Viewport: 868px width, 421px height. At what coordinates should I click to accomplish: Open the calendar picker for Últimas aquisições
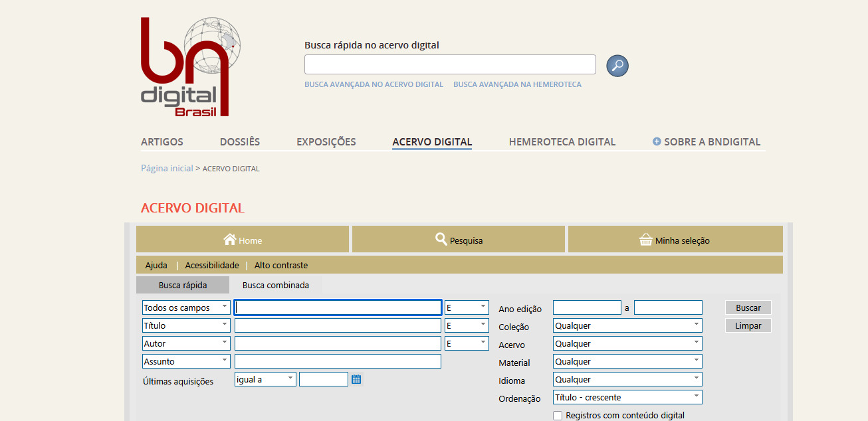(x=356, y=379)
